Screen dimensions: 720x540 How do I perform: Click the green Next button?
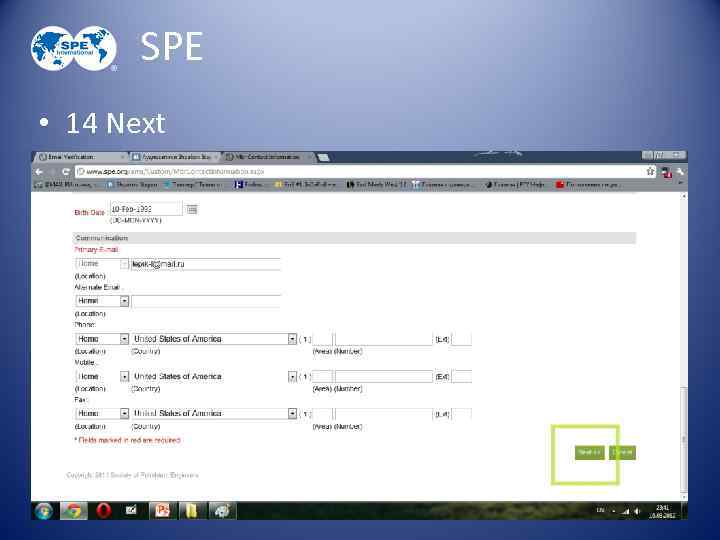[590, 452]
